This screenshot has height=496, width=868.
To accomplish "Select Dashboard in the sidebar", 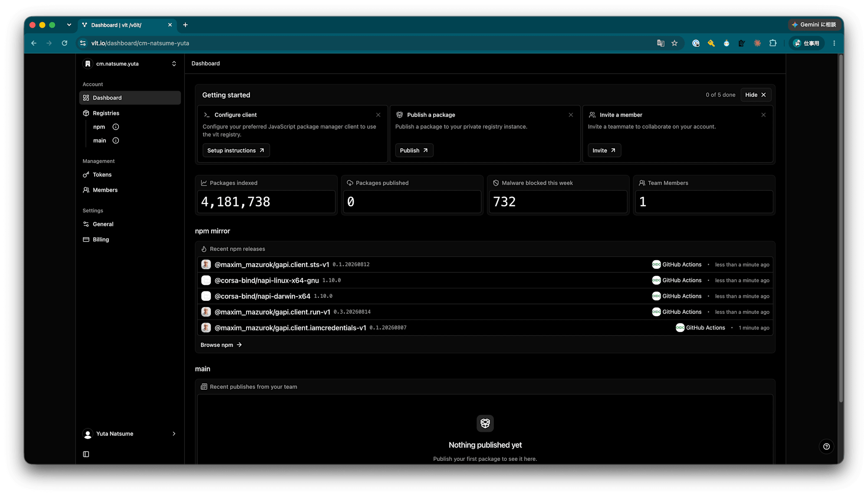I will point(130,98).
